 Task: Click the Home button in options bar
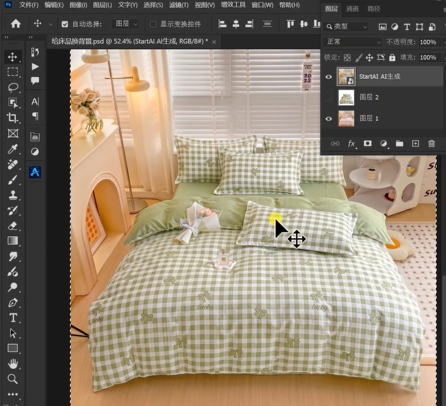pos(16,24)
